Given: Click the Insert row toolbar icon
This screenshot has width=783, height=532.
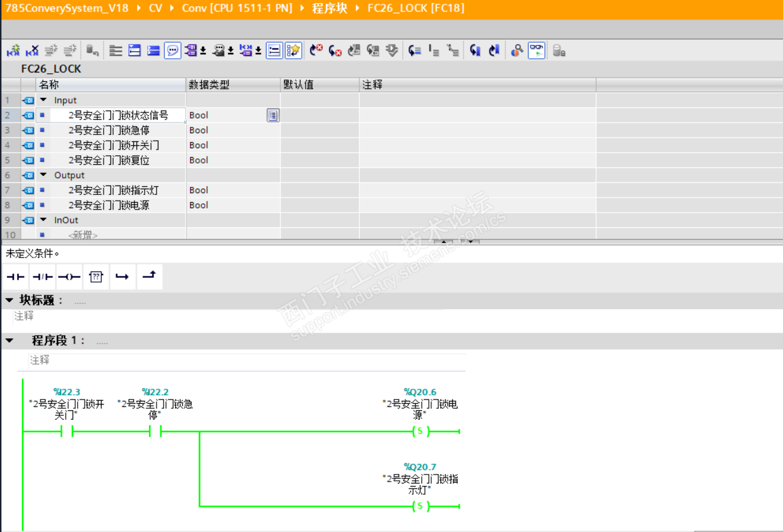Looking at the screenshot, I should 51,50.
